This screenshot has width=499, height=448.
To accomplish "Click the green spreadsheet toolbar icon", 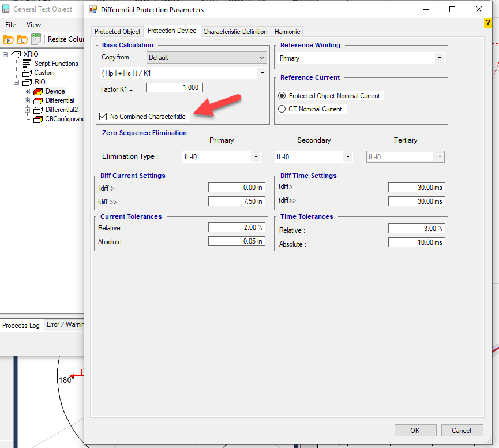I will [36, 39].
